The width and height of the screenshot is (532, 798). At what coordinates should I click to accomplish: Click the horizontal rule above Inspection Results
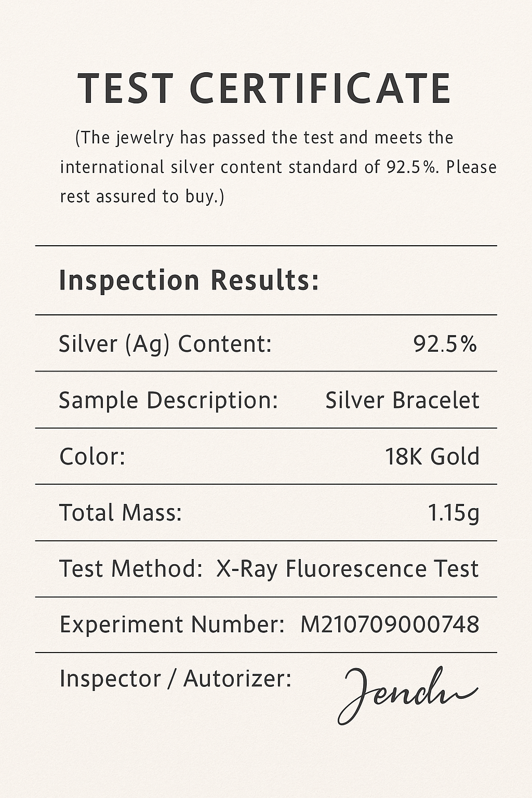pos(266,245)
